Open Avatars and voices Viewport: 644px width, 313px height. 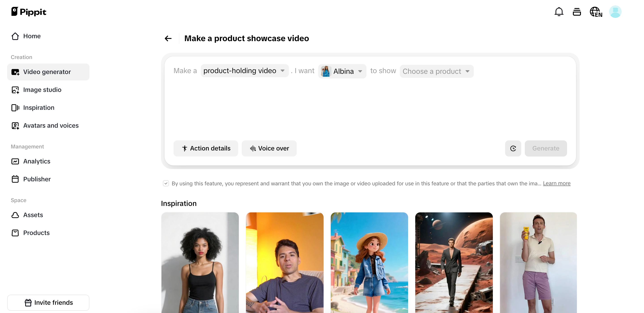click(x=51, y=125)
